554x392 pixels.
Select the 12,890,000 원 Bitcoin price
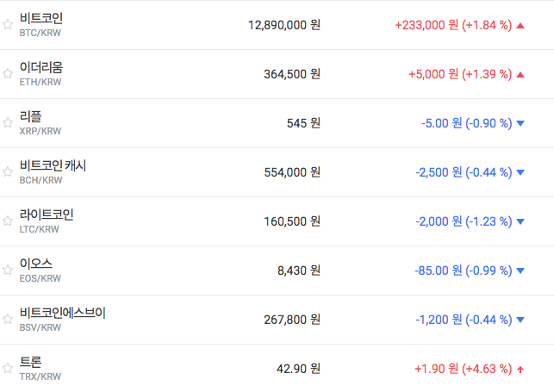coord(283,25)
